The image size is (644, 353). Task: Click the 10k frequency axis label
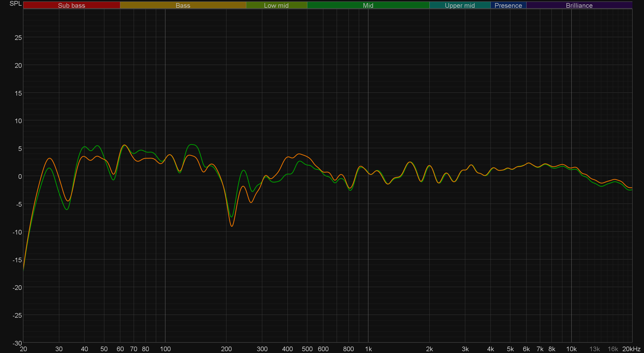click(x=571, y=349)
